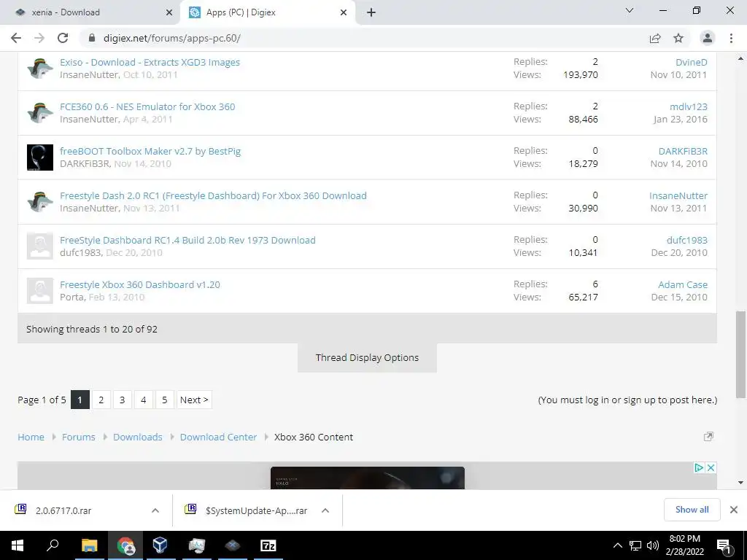Viewport: 747px width, 560px height.
Task: Open last poster dufc1983 profile
Action: point(687,240)
